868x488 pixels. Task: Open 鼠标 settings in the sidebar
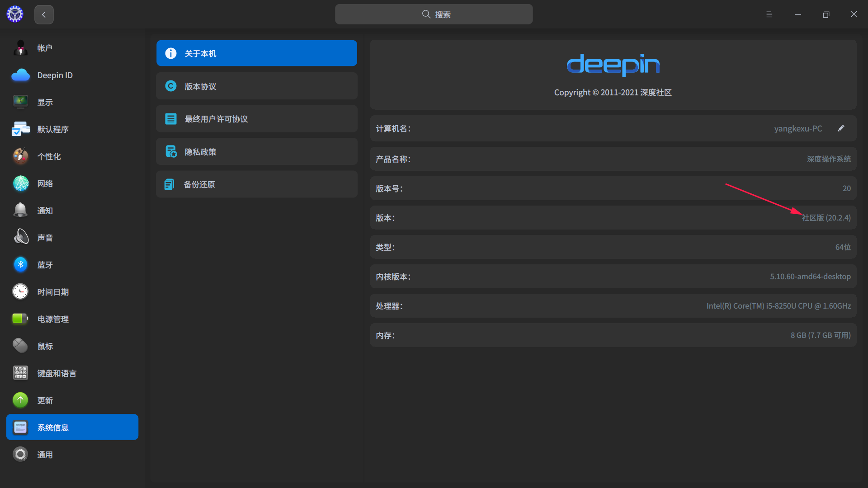tap(45, 346)
